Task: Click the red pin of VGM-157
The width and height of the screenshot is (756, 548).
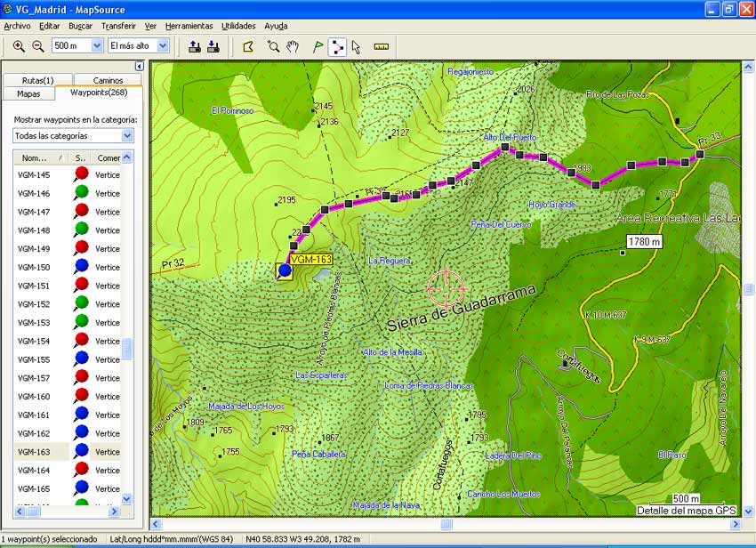Action: coord(82,377)
